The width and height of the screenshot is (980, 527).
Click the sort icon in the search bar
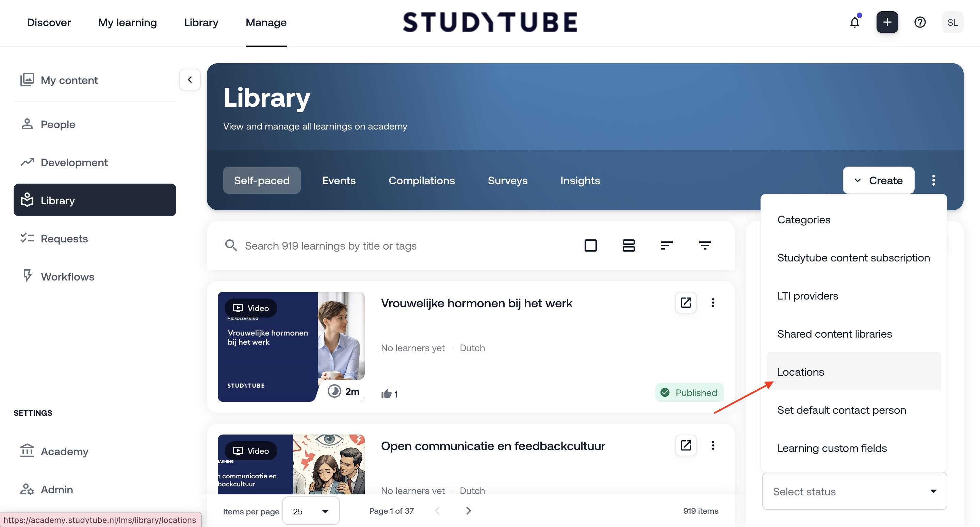(667, 245)
